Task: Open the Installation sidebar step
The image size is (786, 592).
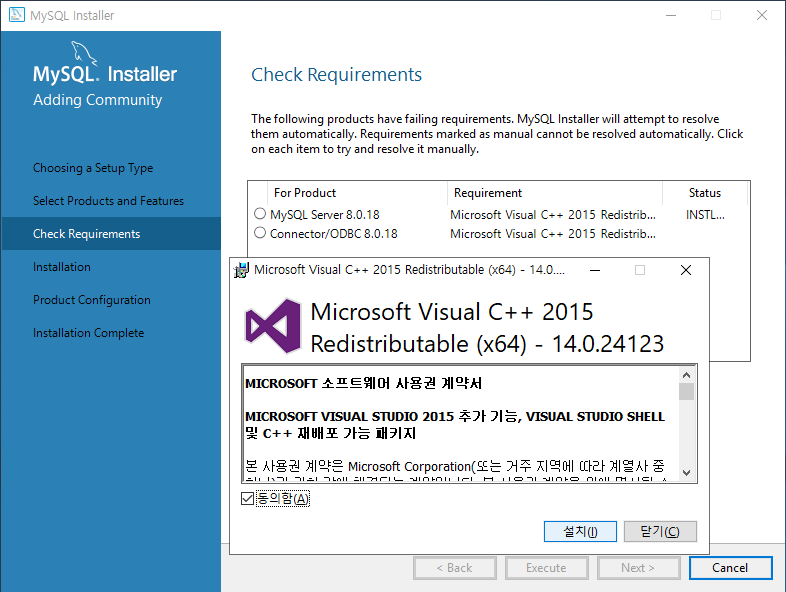Action: 62,267
